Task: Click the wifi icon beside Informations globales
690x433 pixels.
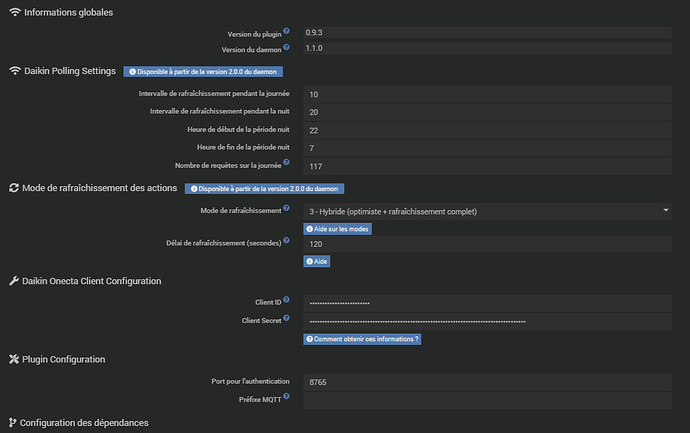Action: [x=14, y=13]
